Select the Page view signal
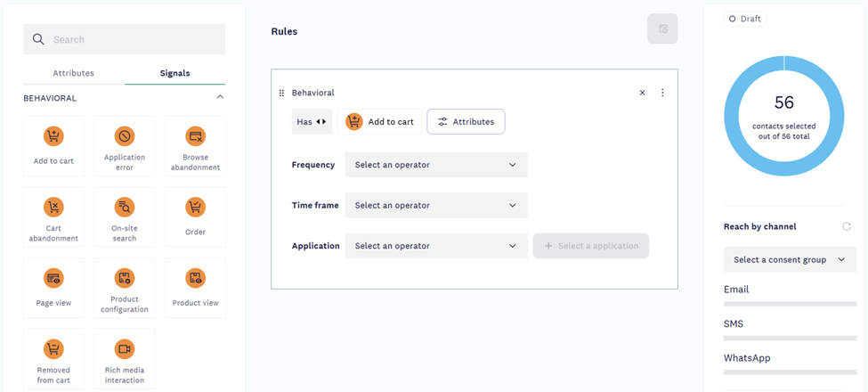 53,288
